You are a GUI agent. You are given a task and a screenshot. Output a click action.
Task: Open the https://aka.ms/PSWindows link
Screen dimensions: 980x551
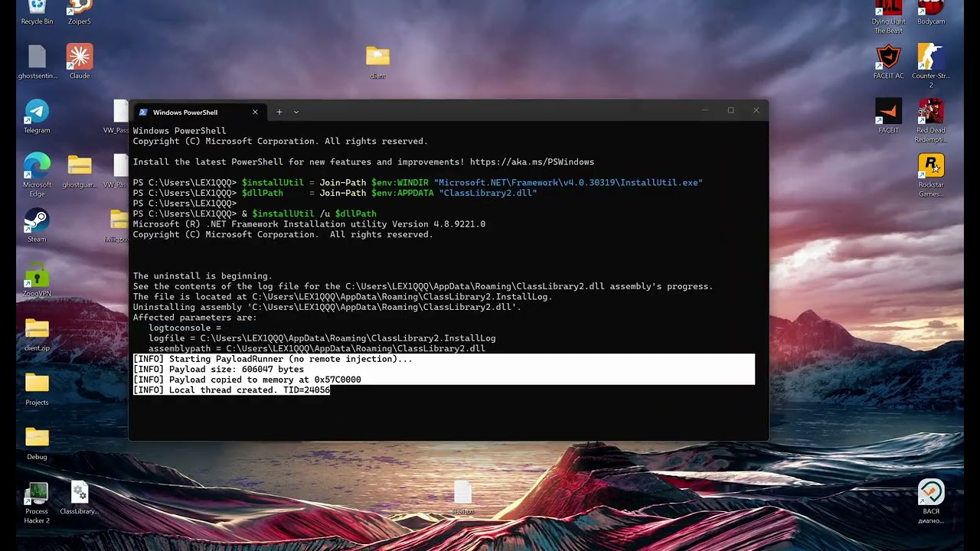tap(532, 162)
